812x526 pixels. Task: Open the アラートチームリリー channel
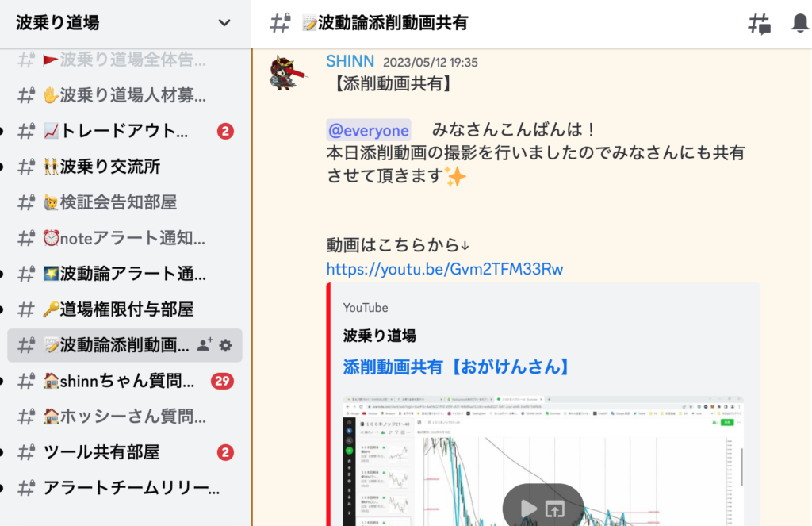[124, 488]
